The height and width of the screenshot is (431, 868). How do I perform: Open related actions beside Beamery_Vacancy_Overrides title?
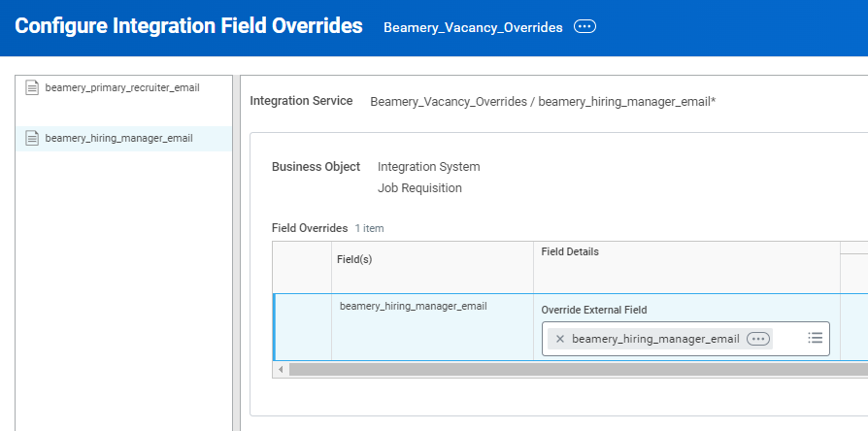tap(584, 26)
